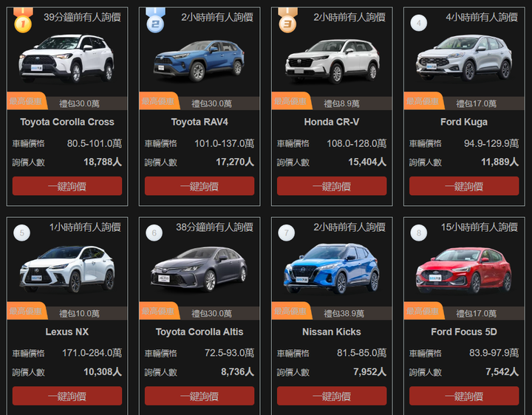Open the Toyota Corolla Altis title link
Viewport: 532px width, 415px height.
pyautogui.click(x=199, y=332)
